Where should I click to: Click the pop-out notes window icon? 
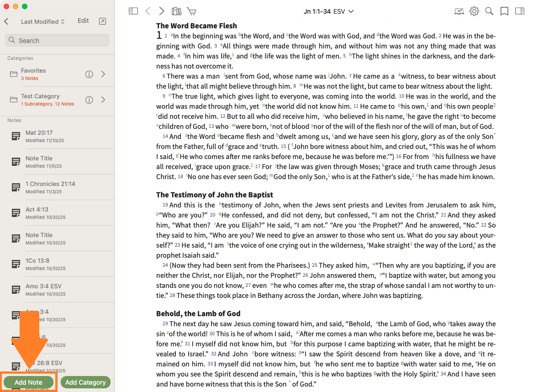coord(102,21)
